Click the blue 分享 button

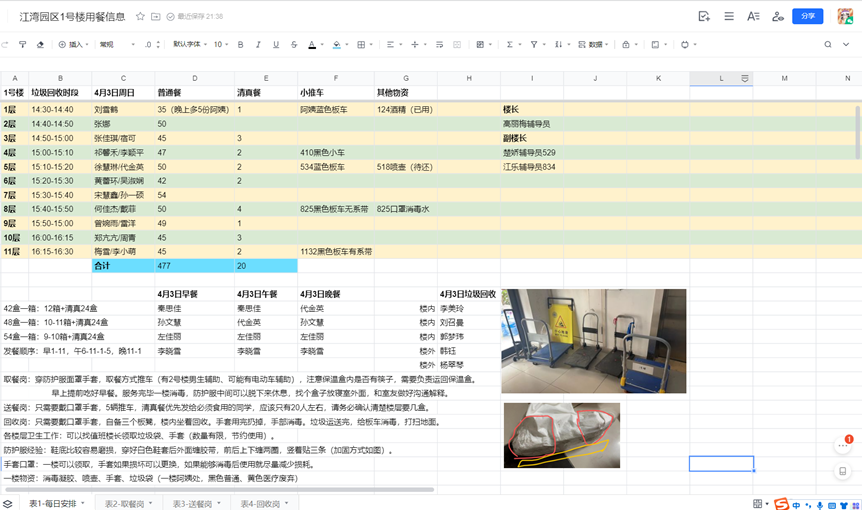click(x=807, y=17)
